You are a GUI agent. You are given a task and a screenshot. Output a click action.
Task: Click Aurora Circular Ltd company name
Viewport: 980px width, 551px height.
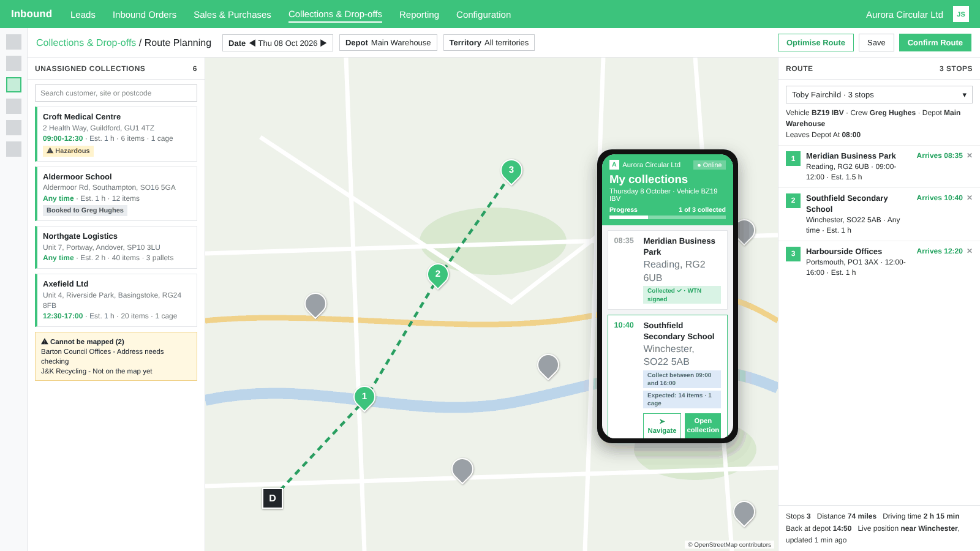coord(904,15)
